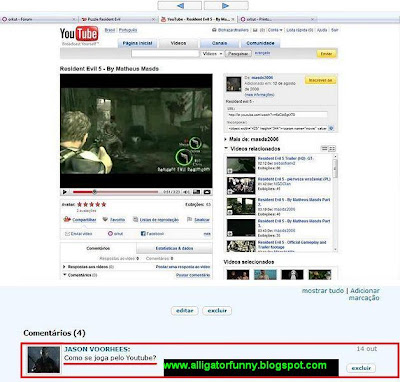Open the Adicionar marcação link
Image resolution: width=400 pixels, height=382 pixels.
click(364, 294)
